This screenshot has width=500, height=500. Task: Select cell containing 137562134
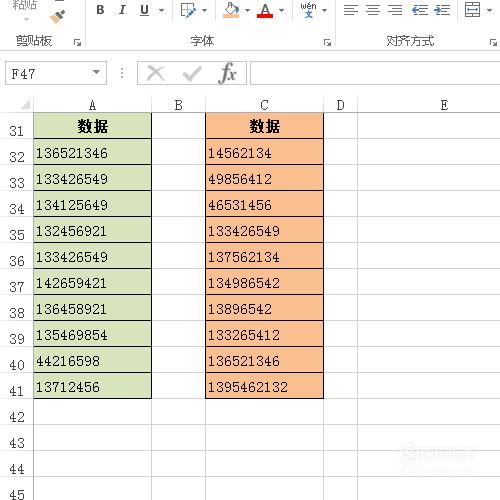tap(264, 256)
